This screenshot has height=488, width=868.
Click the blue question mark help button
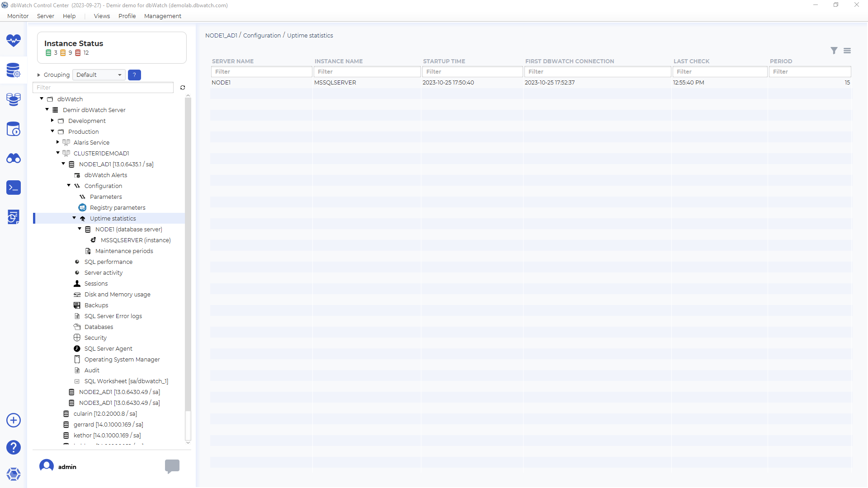[x=134, y=75]
